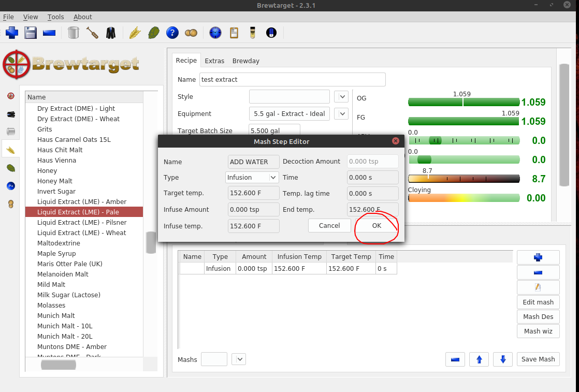This screenshot has width=579, height=392.
Task: Open Miscs via the blue question mark toolbar icon
Action: coord(172,33)
